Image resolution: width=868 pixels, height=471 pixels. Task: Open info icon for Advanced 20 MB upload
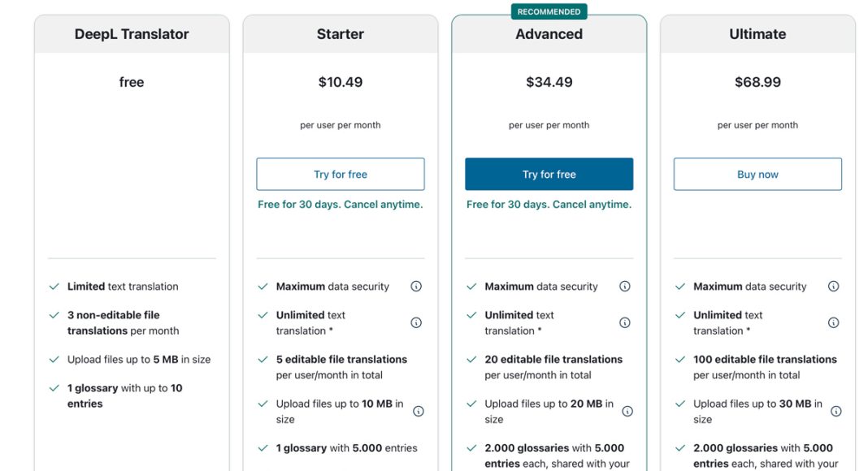[627, 411]
